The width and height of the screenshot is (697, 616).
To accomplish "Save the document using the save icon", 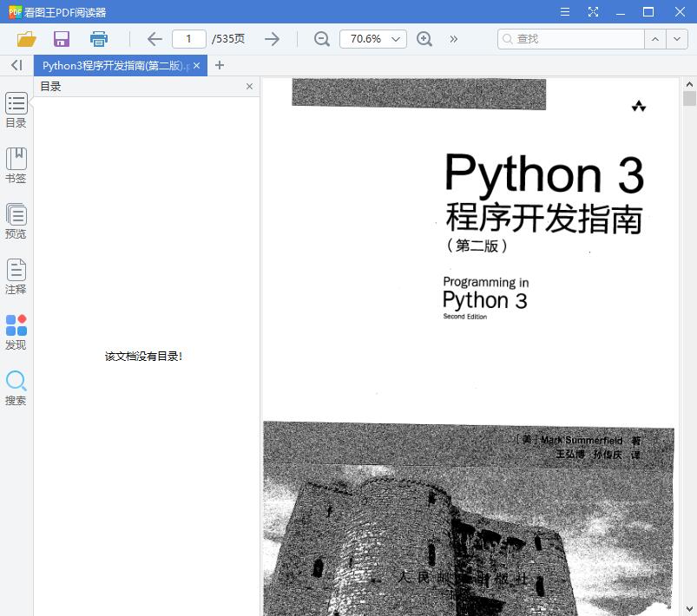I will 61,39.
